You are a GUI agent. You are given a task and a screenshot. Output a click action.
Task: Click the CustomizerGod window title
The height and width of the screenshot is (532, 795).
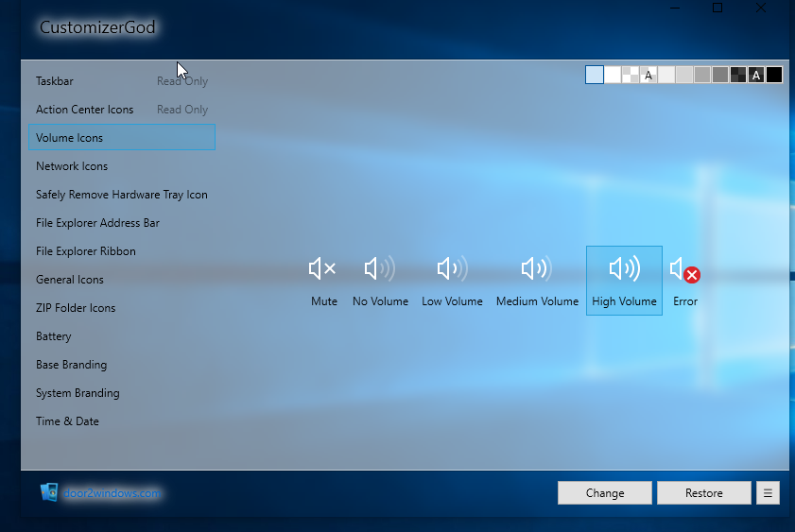tap(97, 27)
